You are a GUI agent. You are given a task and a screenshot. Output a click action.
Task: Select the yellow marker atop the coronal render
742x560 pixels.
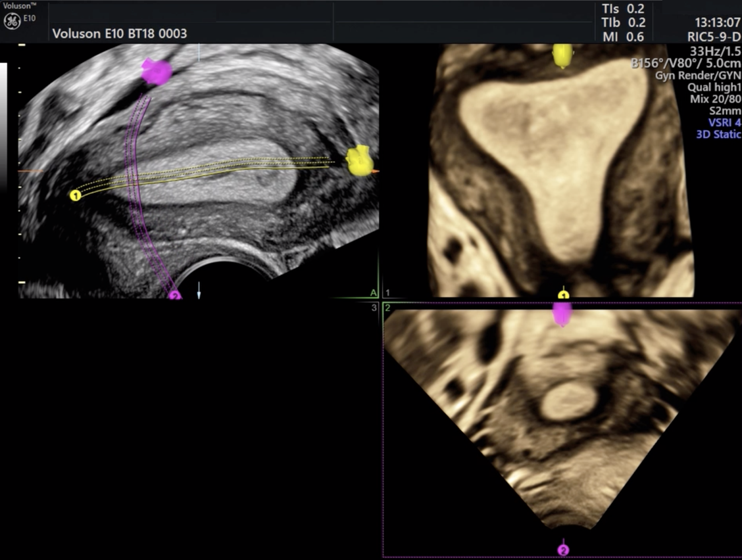point(562,56)
